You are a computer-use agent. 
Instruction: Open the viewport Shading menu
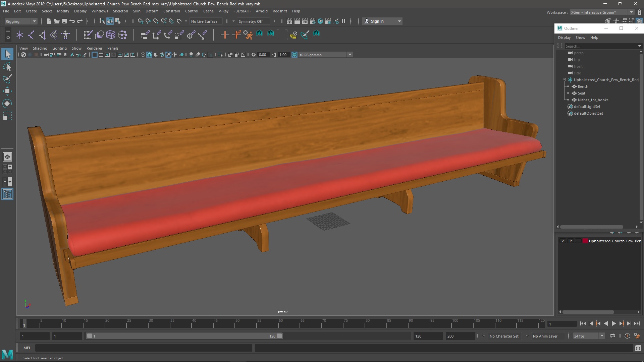(x=40, y=48)
